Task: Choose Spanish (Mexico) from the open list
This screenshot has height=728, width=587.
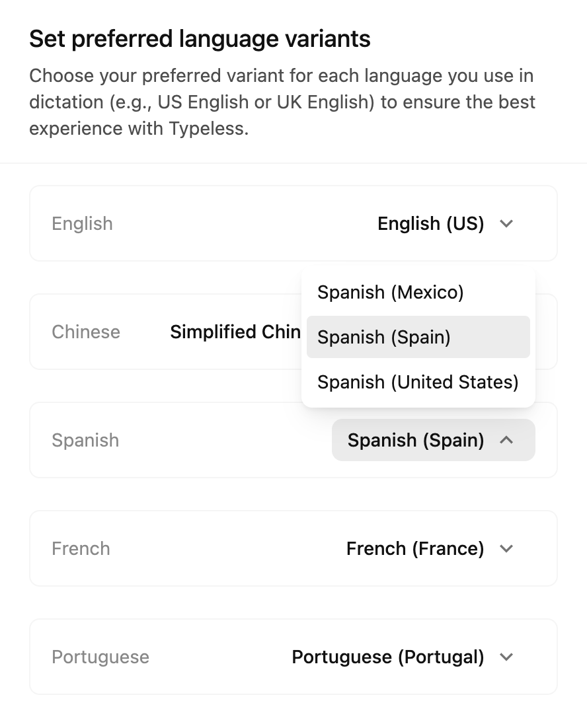Action: [390, 292]
